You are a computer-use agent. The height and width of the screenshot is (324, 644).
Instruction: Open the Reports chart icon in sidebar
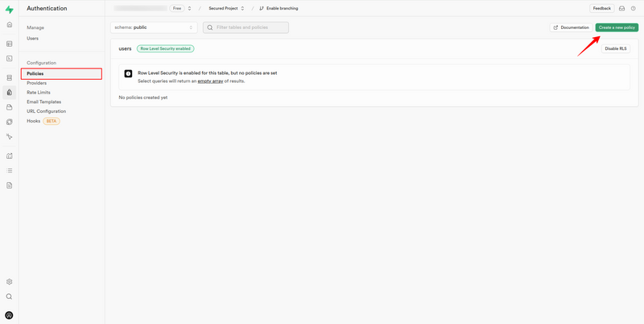point(9,156)
